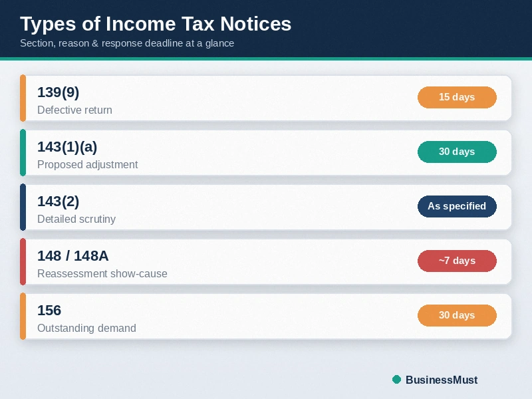Click the 30 days badge for section 156
532x399 pixels.
tap(457, 315)
